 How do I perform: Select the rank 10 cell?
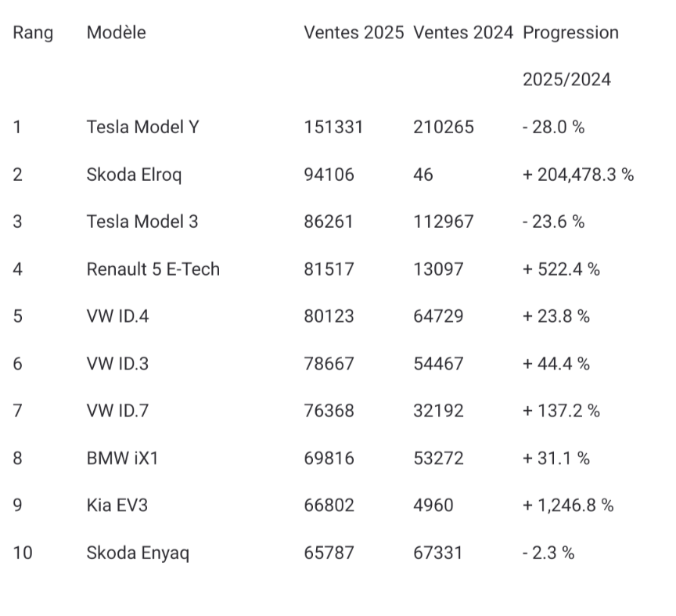pos(23,553)
